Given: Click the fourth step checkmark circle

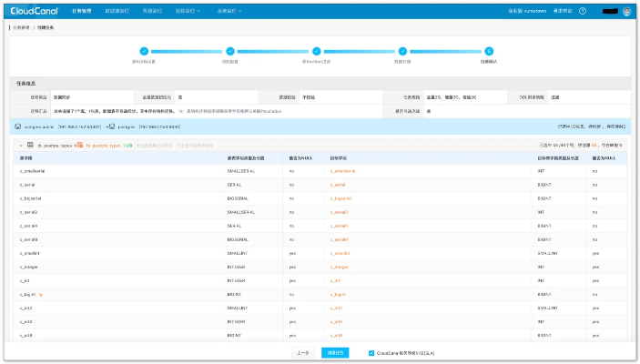Looking at the screenshot, I should [x=401, y=52].
